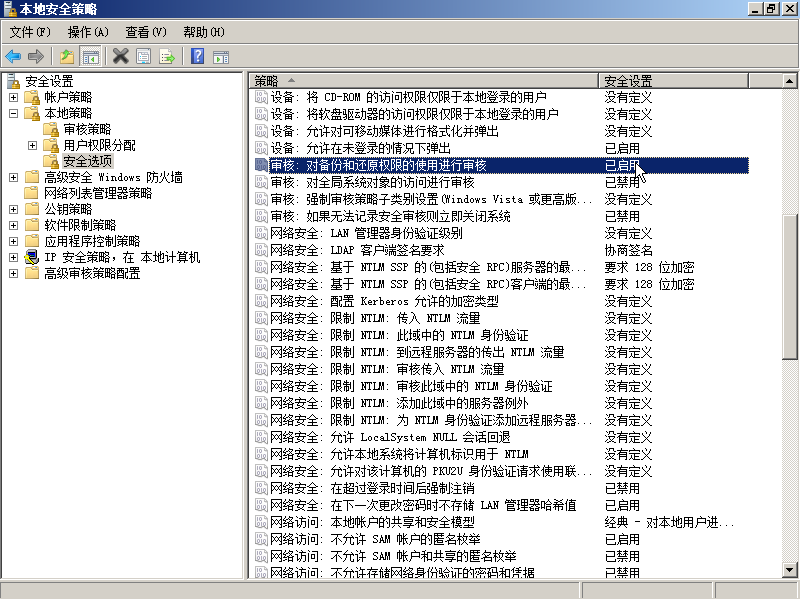This screenshot has width=800, height=600.
Task: Select 审核: 对备份和还原权限的使用进行审核 policy
Action: [378, 165]
